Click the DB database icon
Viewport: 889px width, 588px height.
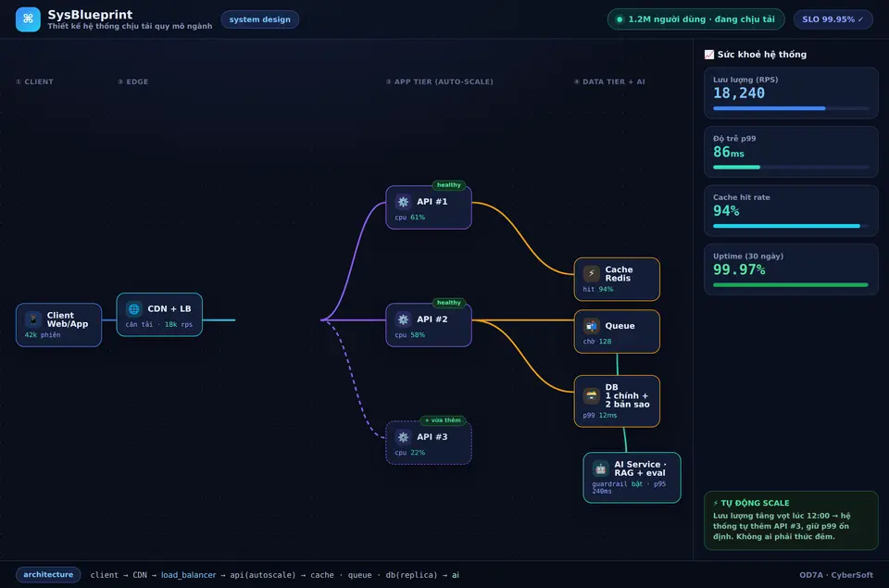[x=592, y=395]
